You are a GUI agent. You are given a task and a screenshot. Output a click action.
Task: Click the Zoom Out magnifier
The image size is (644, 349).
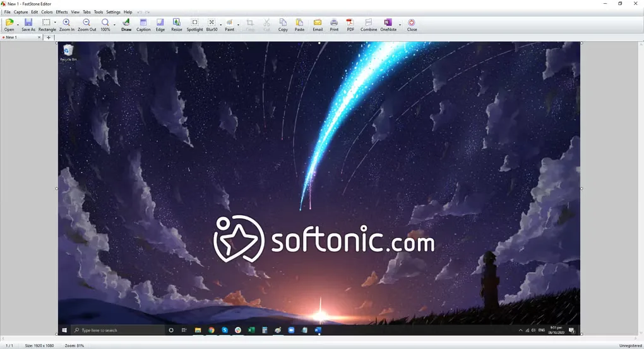tap(86, 25)
